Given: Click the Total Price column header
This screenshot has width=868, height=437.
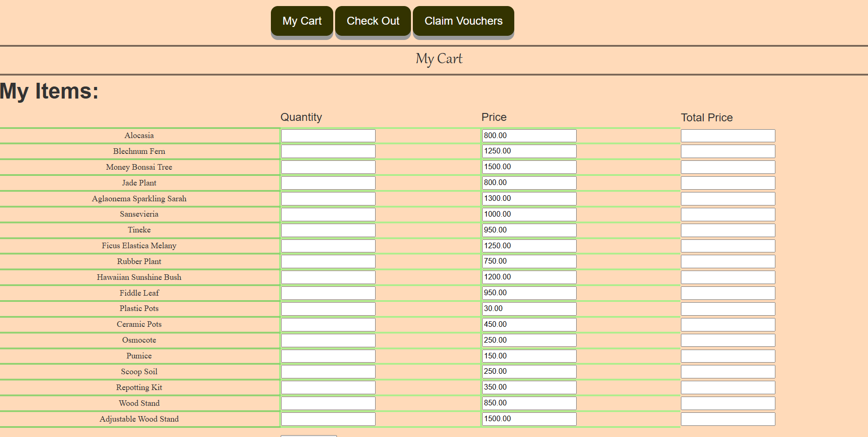Looking at the screenshot, I should coord(707,118).
